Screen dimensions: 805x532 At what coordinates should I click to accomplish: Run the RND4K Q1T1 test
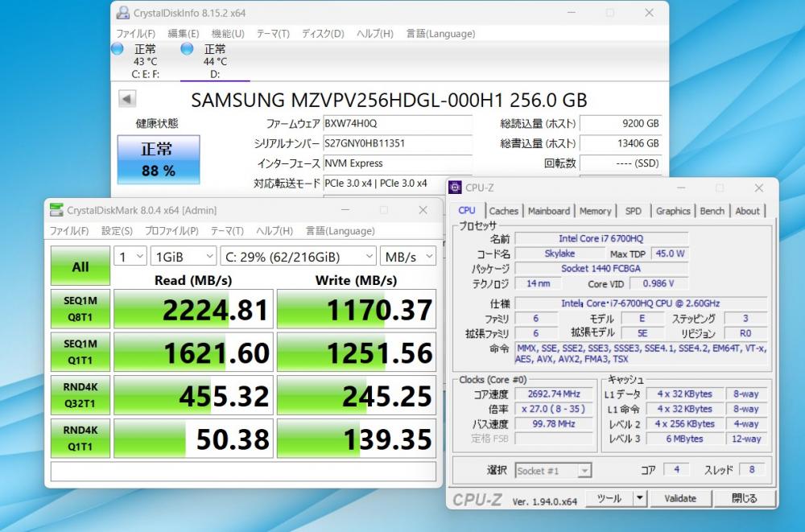pyautogui.click(x=80, y=438)
